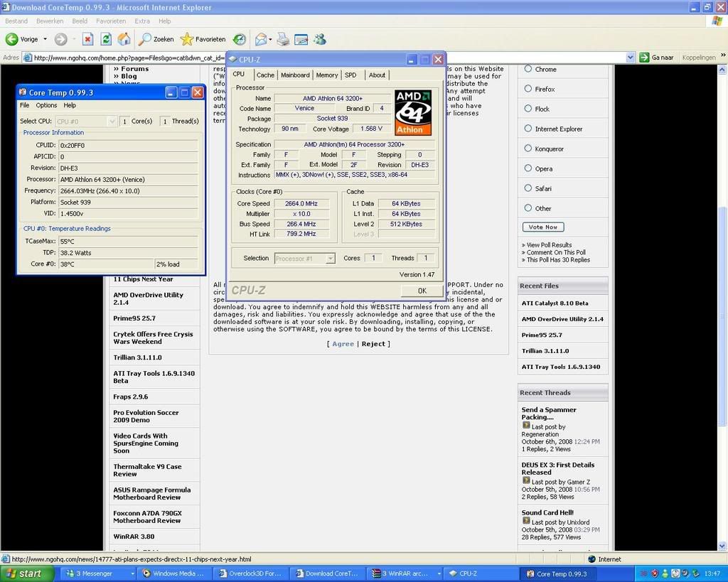Click the Agree license link

pos(343,344)
